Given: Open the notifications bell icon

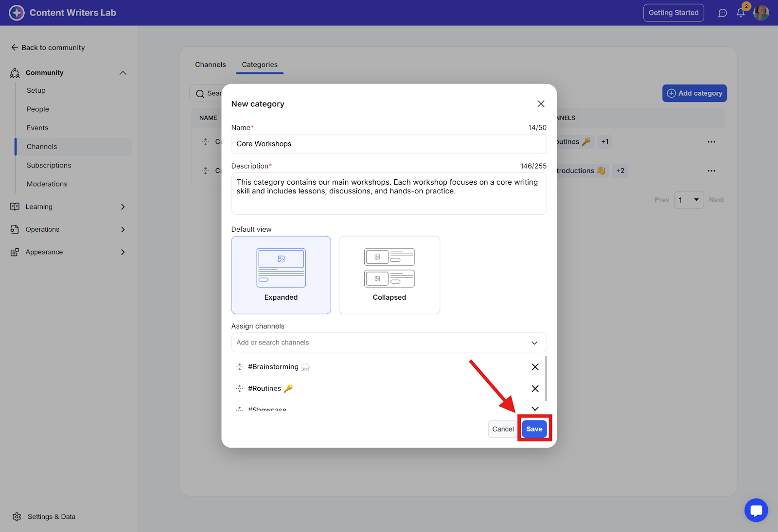Looking at the screenshot, I should tap(741, 13).
